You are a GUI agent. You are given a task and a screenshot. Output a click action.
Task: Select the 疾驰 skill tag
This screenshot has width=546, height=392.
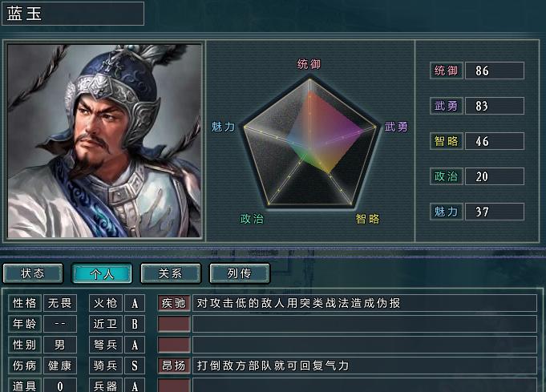[174, 303]
